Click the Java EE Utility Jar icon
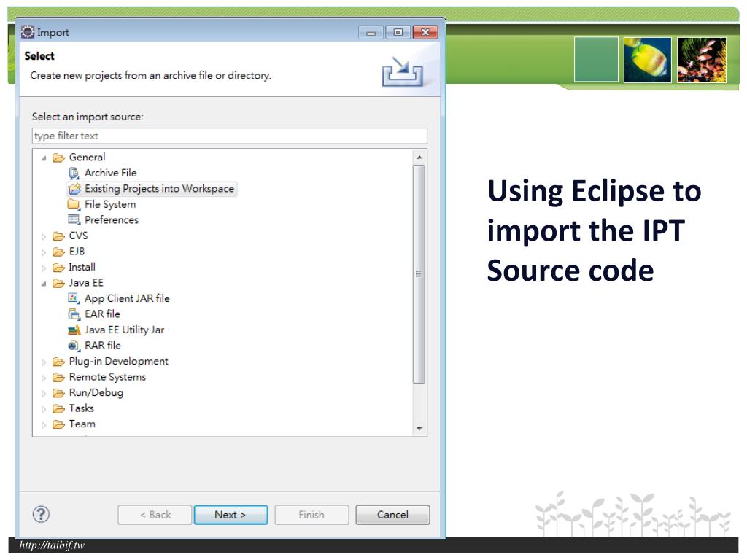Screen dimensions: 747x560 74,330
